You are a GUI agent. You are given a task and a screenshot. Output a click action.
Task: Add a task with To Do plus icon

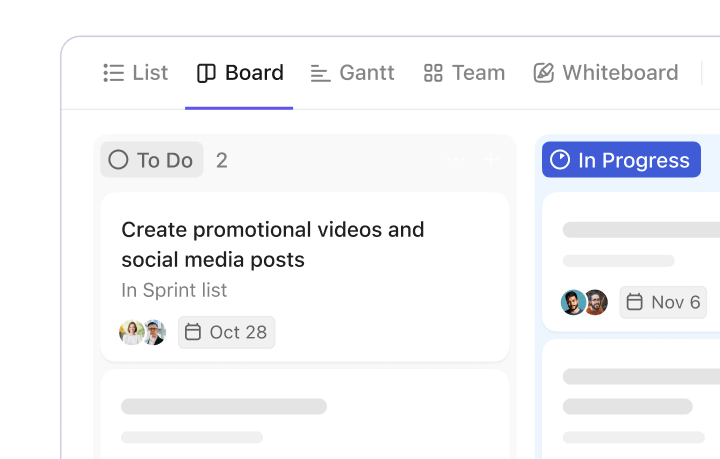pos(490,160)
